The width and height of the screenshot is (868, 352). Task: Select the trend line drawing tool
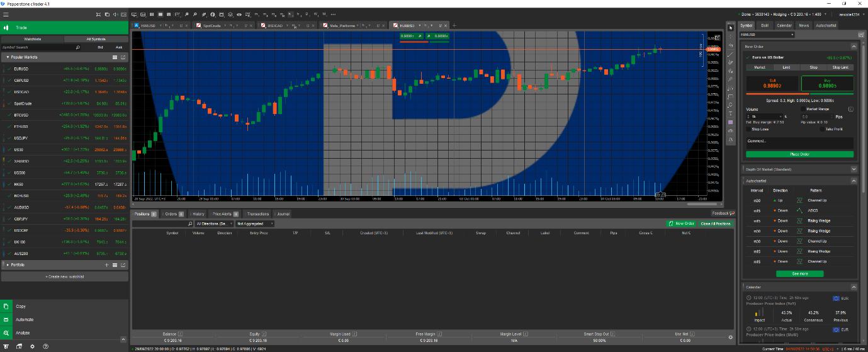[x=731, y=54]
